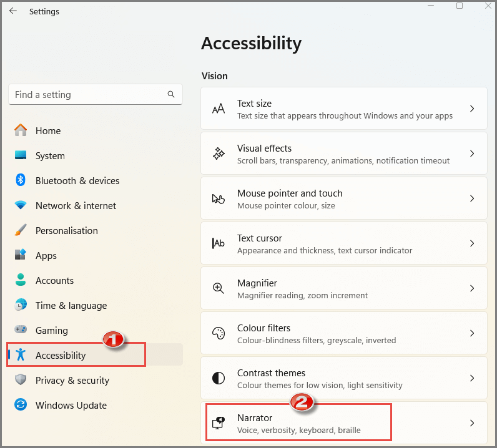Open Contrast themes chevron arrow
The width and height of the screenshot is (497, 448).
tap(472, 378)
